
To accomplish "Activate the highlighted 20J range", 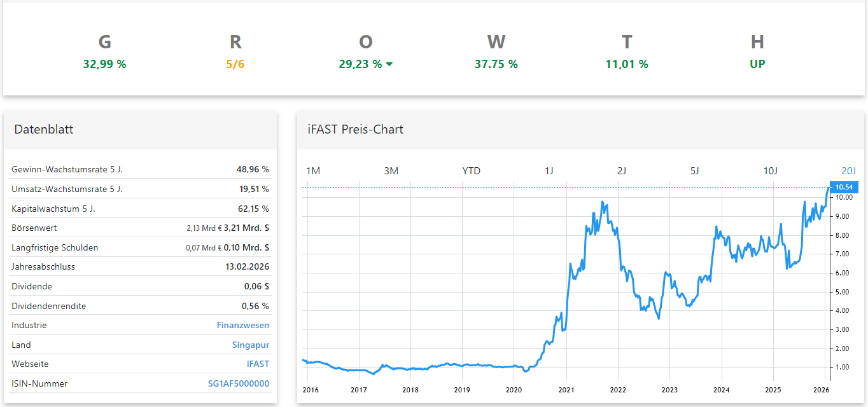I will [849, 170].
